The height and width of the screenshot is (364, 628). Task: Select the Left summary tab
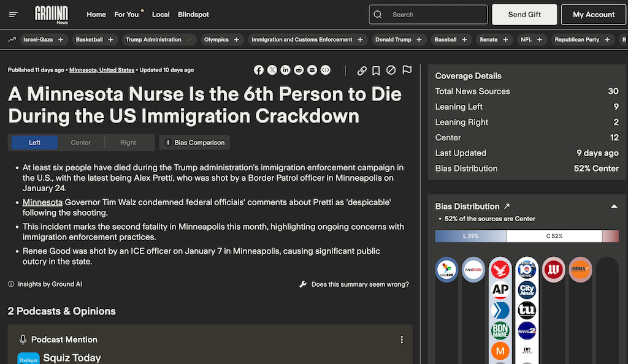point(34,142)
